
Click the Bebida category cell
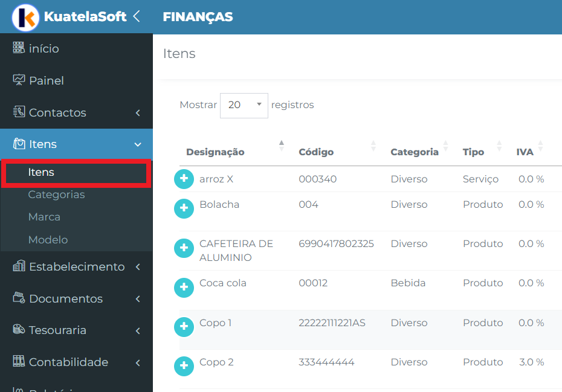tap(408, 283)
